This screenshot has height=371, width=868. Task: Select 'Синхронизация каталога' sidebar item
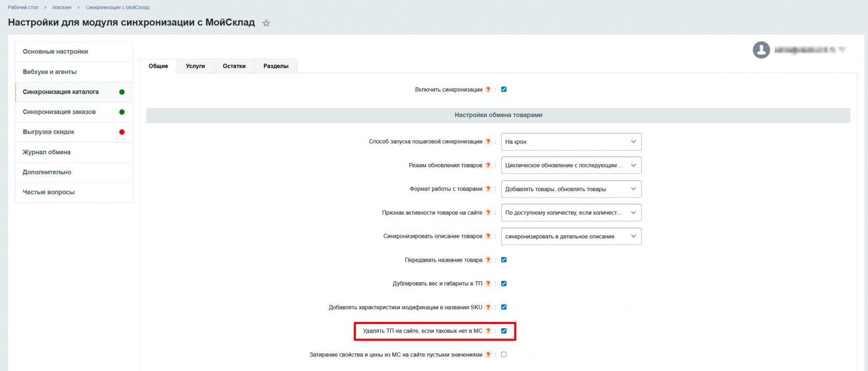coord(74,92)
